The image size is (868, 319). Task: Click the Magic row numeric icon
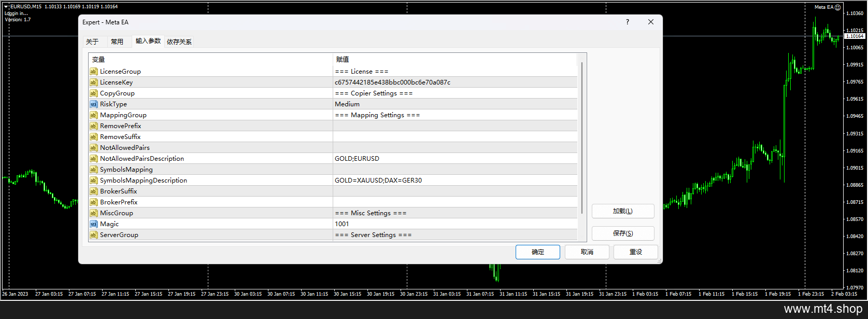[x=93, y=224]
